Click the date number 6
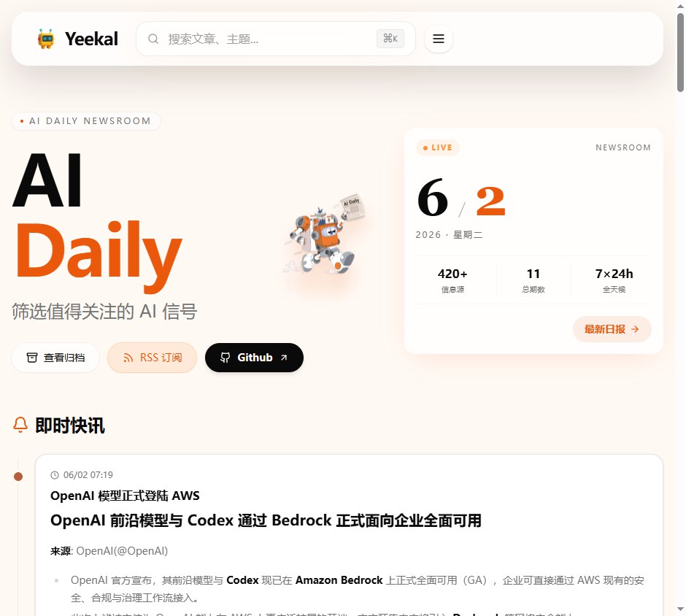Image resolution: width=686 pixels, height=616 pixels. click(x=433, y=198)
